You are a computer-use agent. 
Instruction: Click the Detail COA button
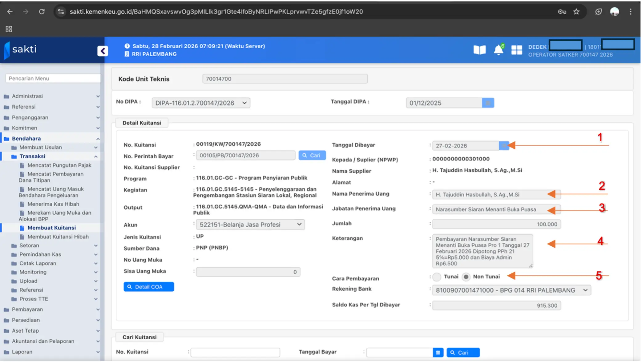(149, 287)
